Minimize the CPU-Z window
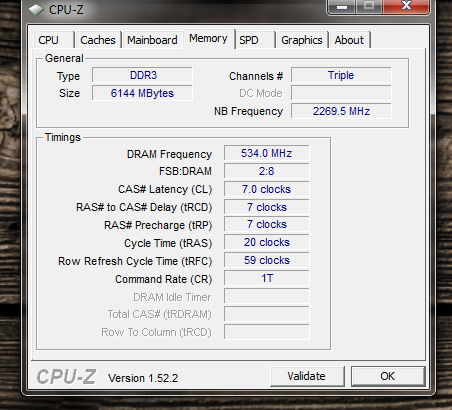 (342, 7)
